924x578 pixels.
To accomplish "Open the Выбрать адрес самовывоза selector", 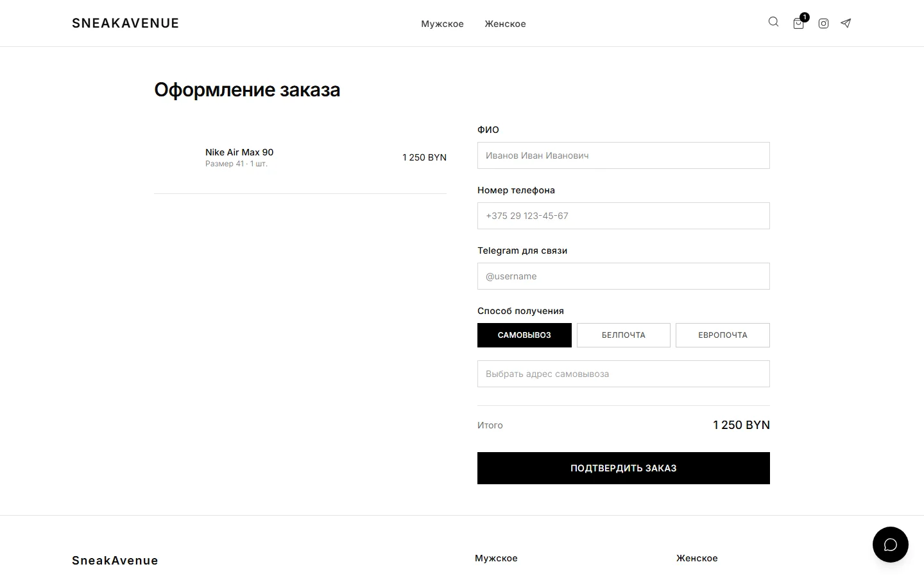I will [x=624, y=374].
